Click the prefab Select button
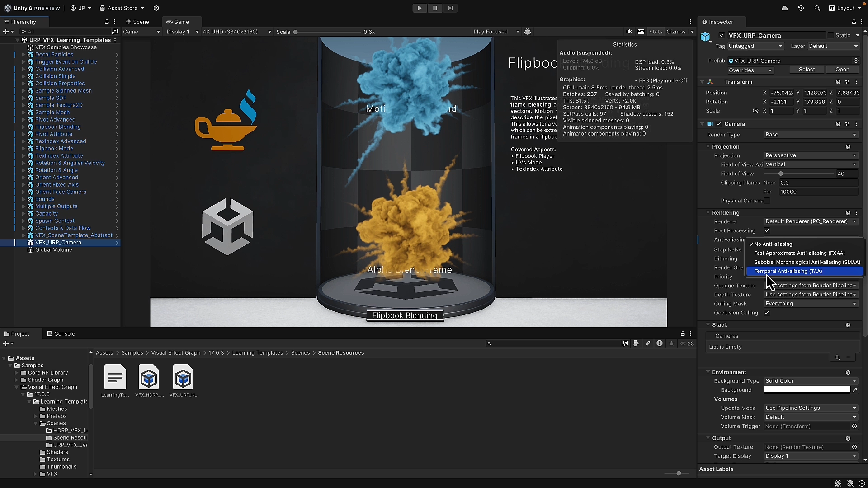The image size is (868, 488). [x=807, y=70]
